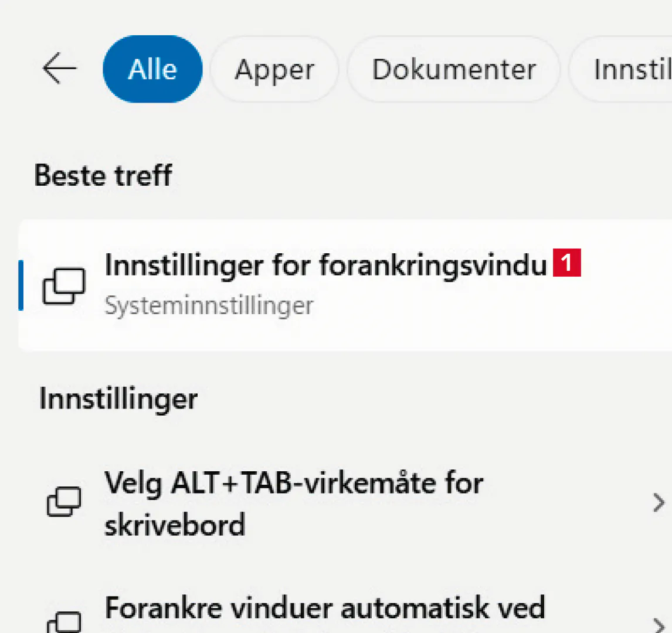672x633 pixels.
Task: Click the red number 1 badge
Action: click(x=566, y=263)
